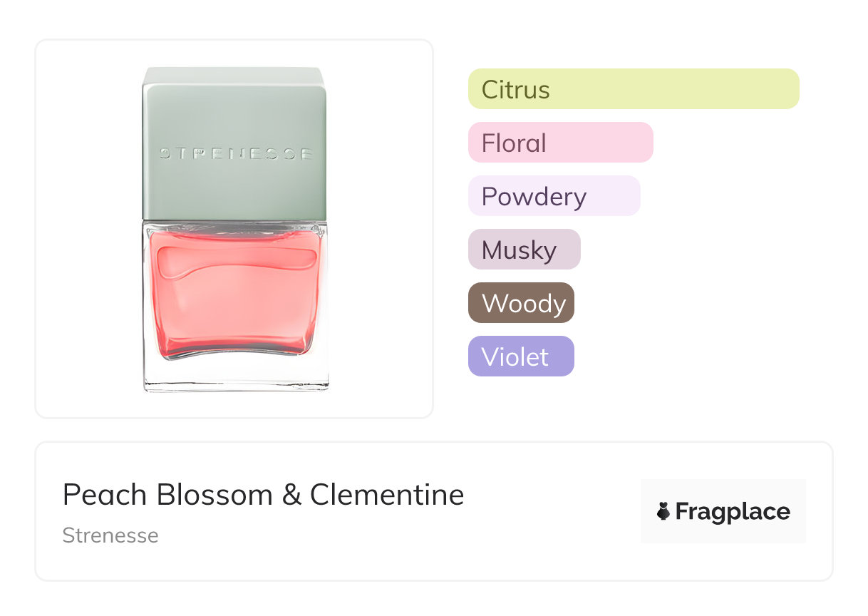The height and width of the screenshot is (616, 868).
Task: Select the Citrus accord bar
Action: tap(633, 89)
